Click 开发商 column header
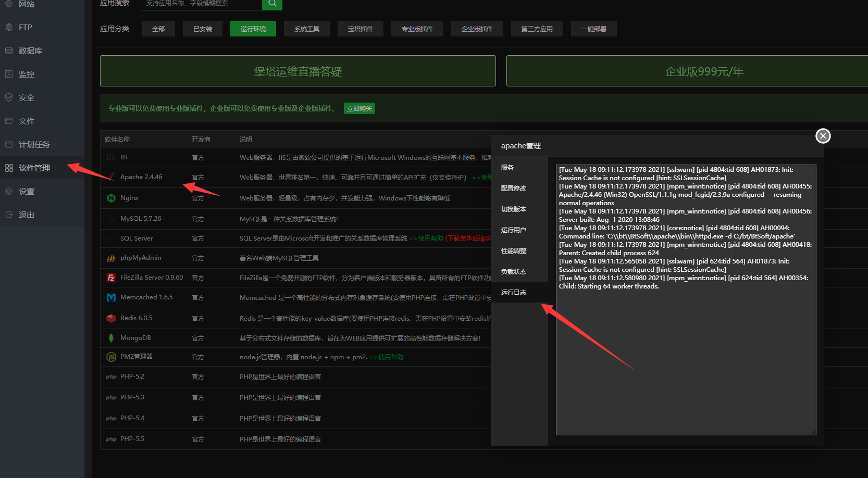Viewport: 868px width, 478px height. (201, 140)
